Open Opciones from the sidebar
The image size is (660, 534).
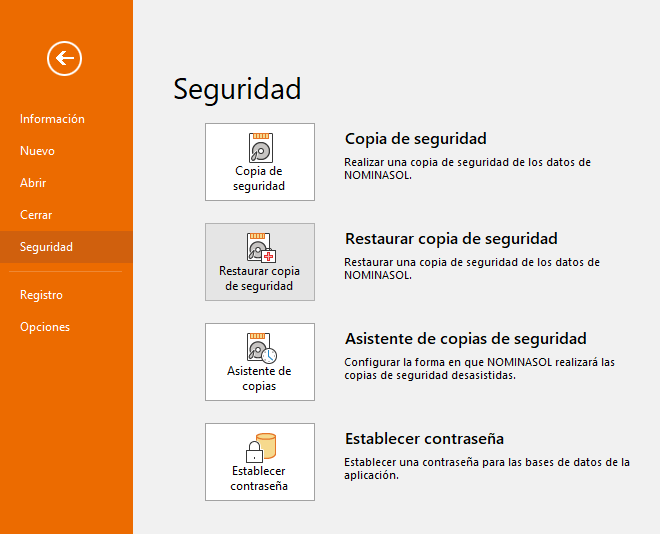pos(45,327)
